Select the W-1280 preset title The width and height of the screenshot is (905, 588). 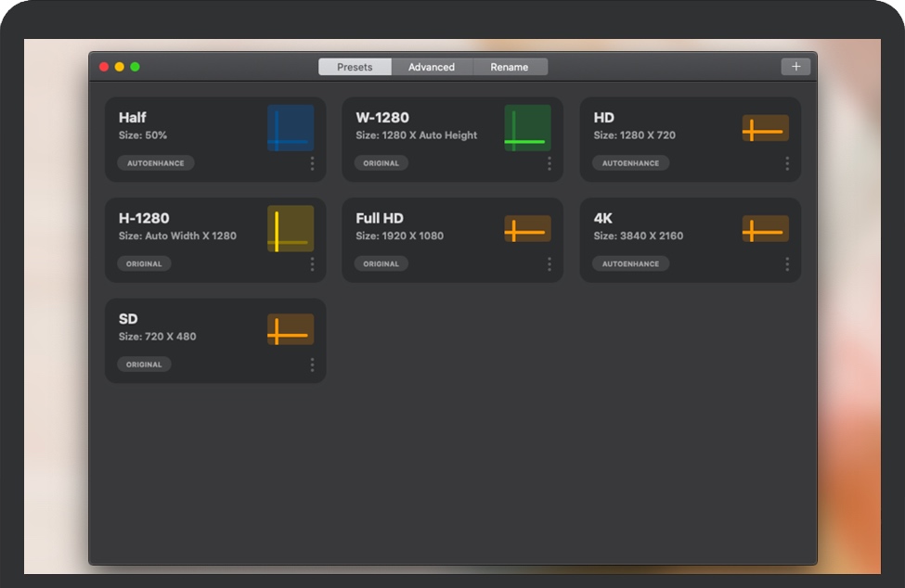coord(381,118)
